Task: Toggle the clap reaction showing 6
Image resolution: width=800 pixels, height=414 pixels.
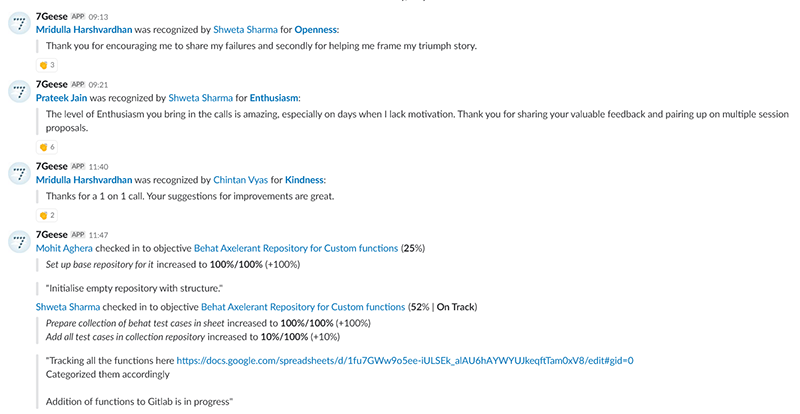Action: [x=47, y=147]
